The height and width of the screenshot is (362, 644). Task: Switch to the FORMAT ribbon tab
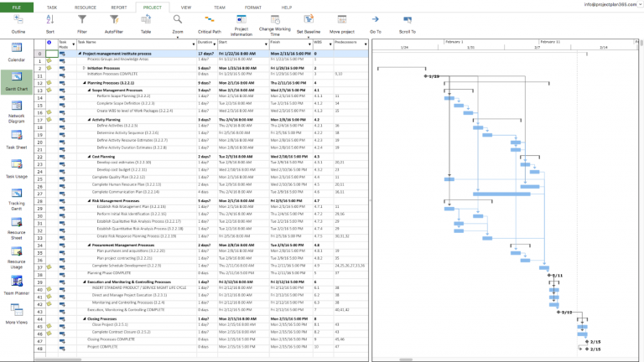(x=252, y=6)
